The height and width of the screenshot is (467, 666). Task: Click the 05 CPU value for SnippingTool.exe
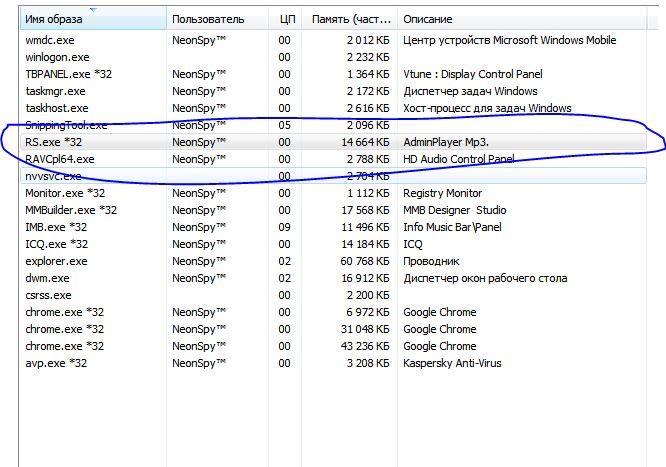point(285,125)
